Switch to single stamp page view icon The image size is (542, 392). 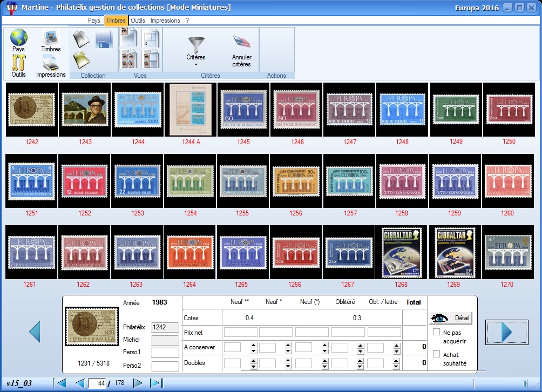coord(129,37)
